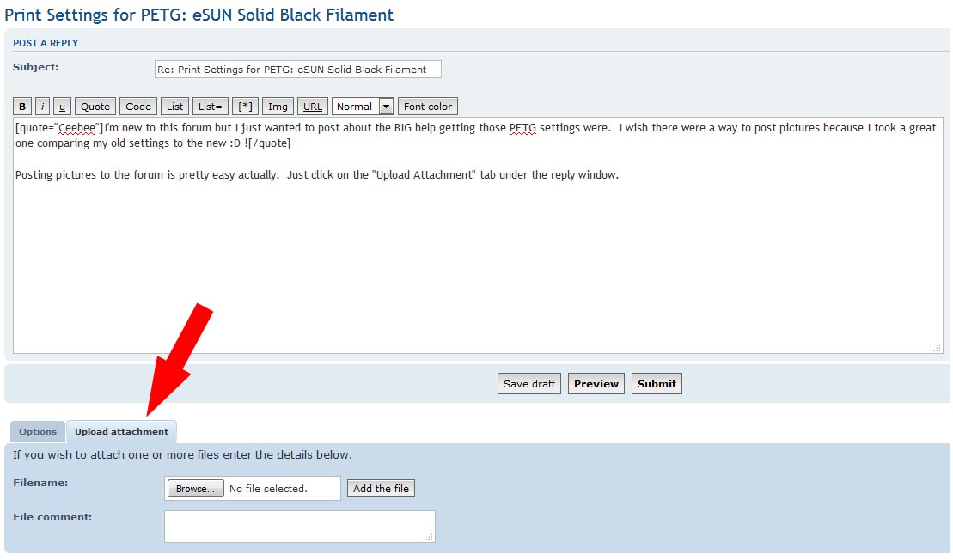Open the Normal font size dropdown

pos(363,107)
